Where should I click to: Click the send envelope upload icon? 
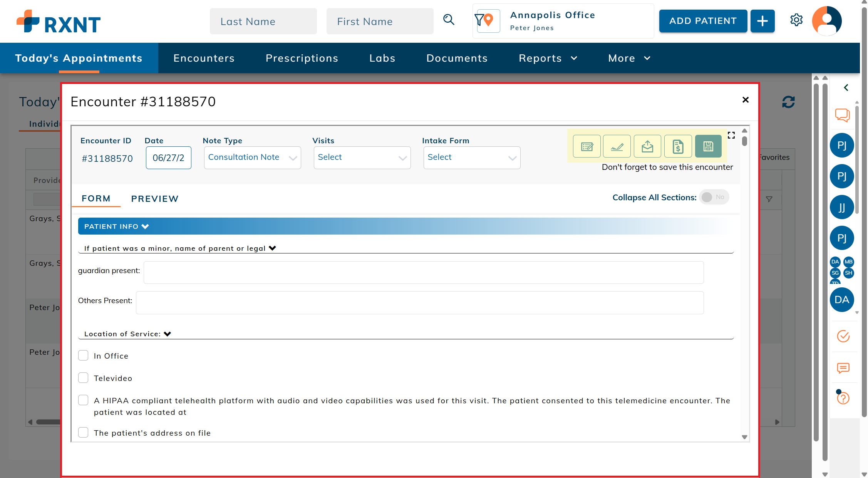pos(647,146)
